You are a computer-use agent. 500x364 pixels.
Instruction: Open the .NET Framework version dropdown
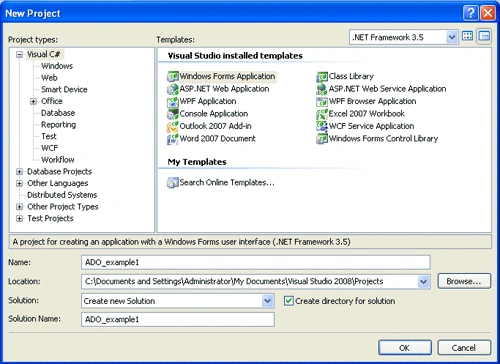pyautogui.click(x=452, y=37)
